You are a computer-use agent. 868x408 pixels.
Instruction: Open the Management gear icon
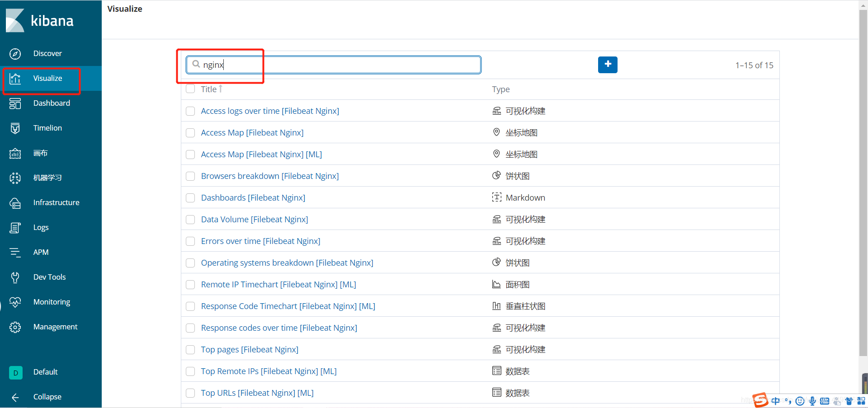[15, 327]
